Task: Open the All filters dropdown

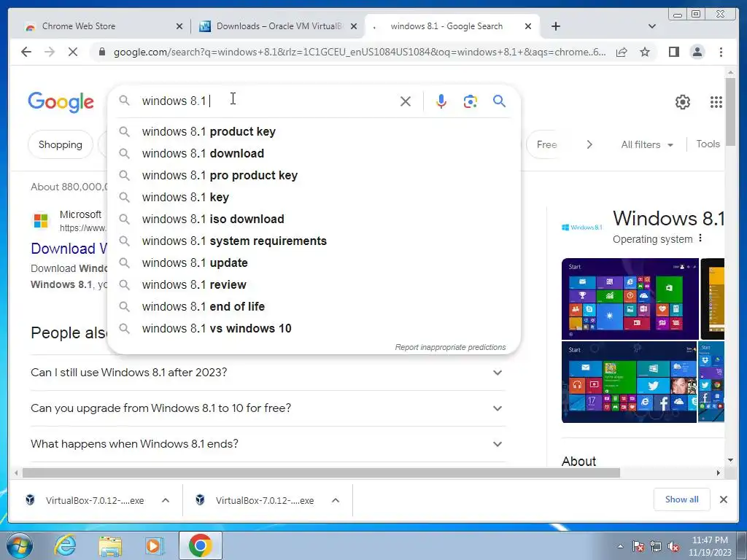Action: point(647,144)
